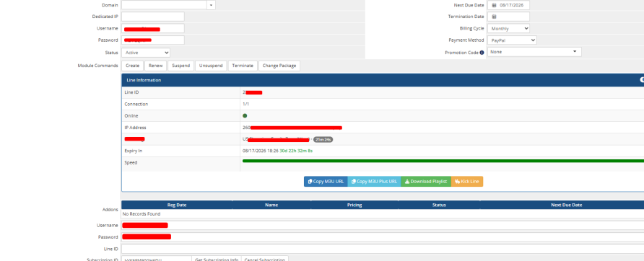Click Download Playlist button
The height and width of the screenshot is (261, 644).
426,182
